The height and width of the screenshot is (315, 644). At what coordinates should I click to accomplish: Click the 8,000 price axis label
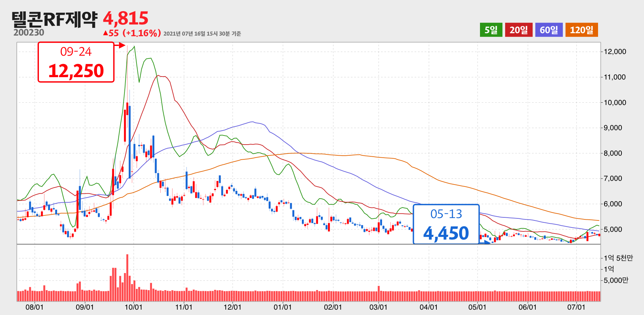[613, 153]
